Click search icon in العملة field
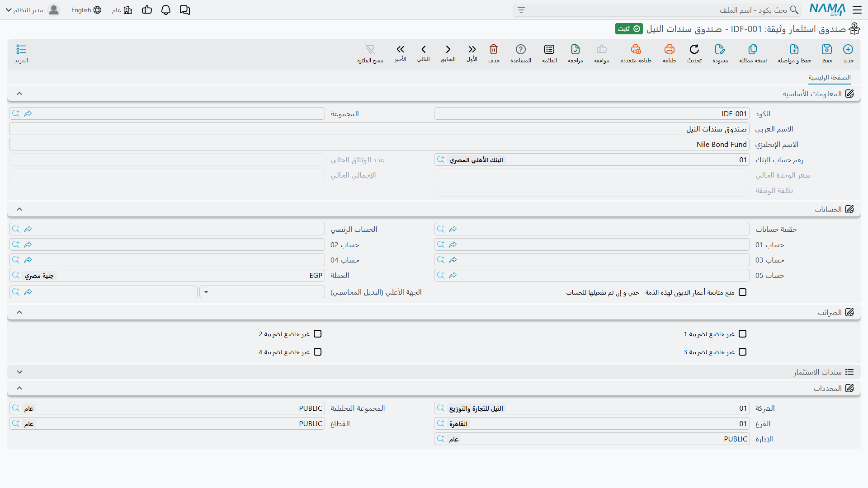The image size is (868, 488). [x=16, y=275]
